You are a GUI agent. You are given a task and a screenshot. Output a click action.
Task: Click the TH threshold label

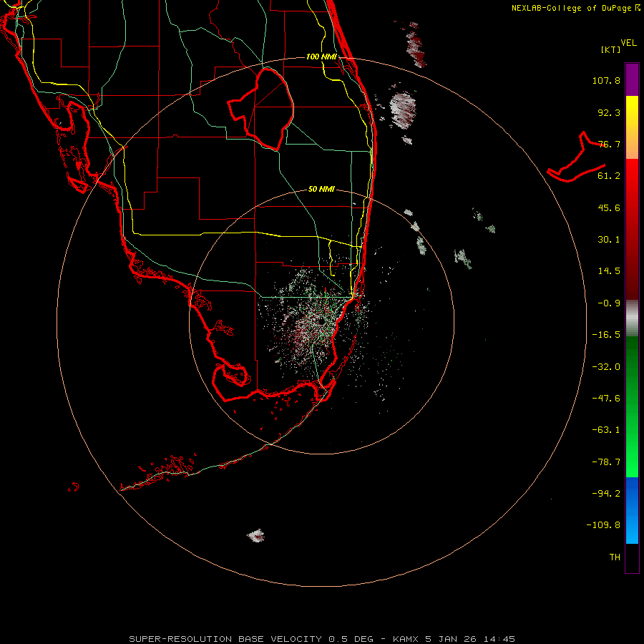tap(615, 557)
